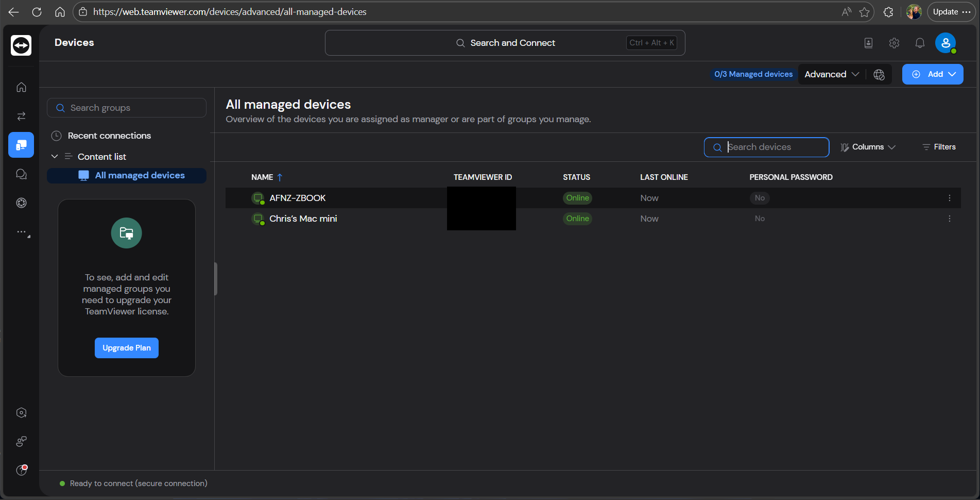Screen dimensions: 980x500
Task: Open Remote Support arrows icon in sidebar
Action: (21, 116)
